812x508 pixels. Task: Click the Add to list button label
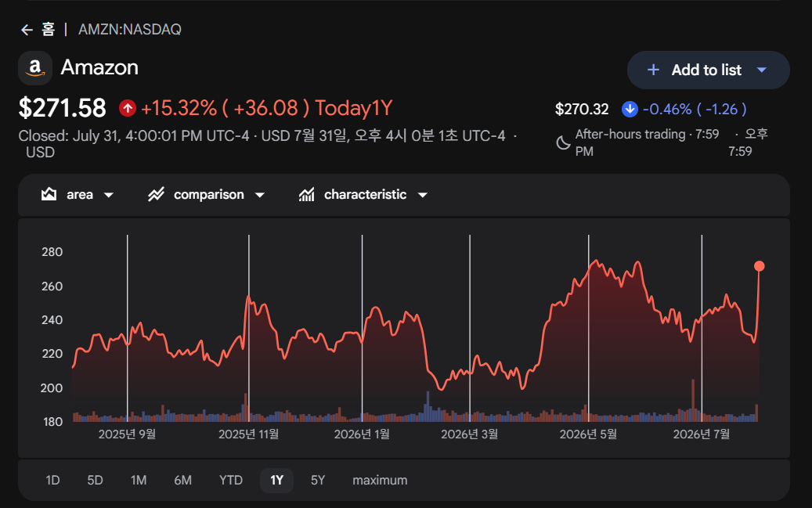click(x=706, y=70)
